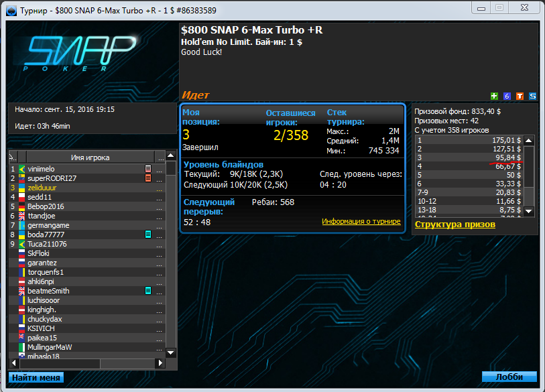This screenshot has width=545, height=392.
Task: Click the up arrow of player list scrollbar
Action: (171, 155)
